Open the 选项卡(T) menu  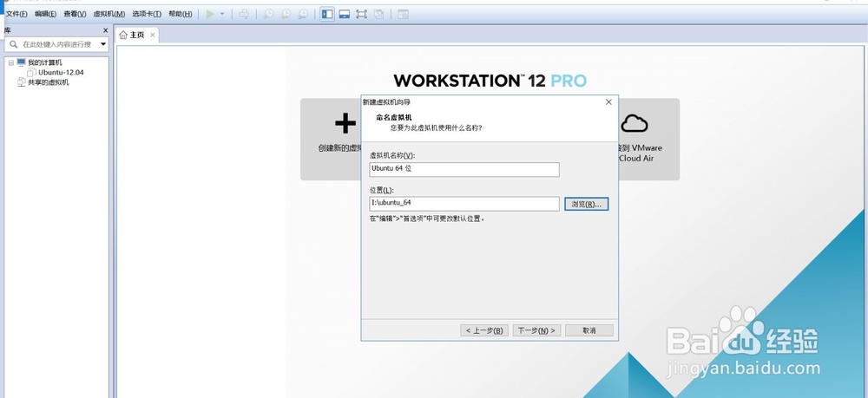147,14
